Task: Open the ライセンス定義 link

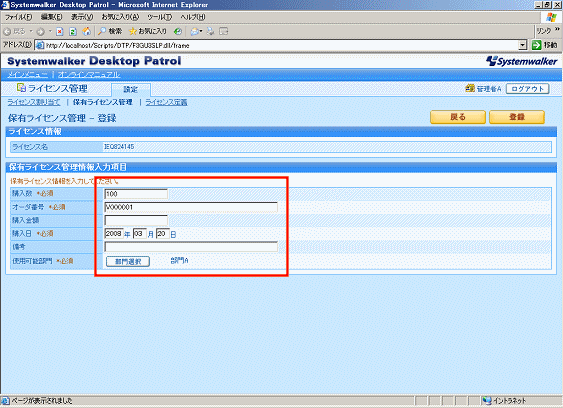Action: (x=166, y=102)
